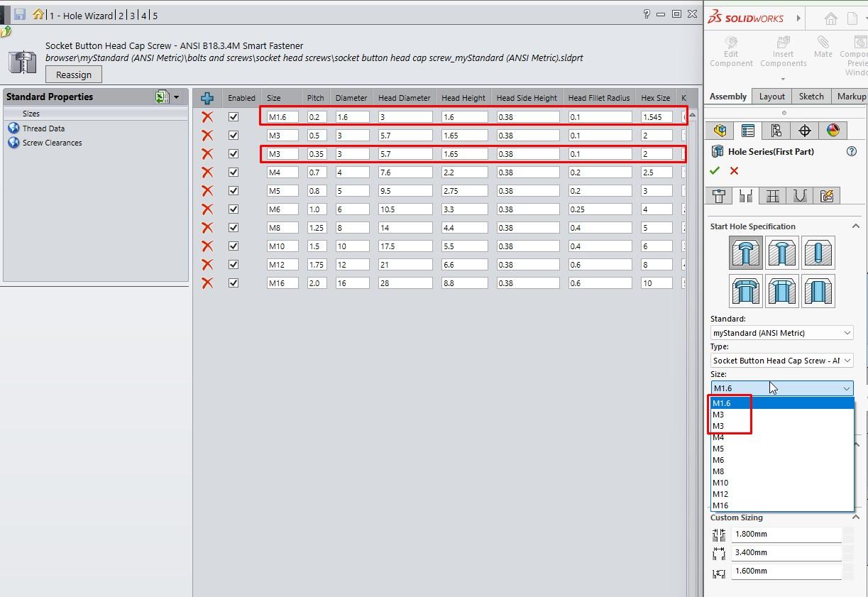Screen dimensions: 868x597
Task: Toggle the Enabled checkbox for M4
Action: pos(234,172)
